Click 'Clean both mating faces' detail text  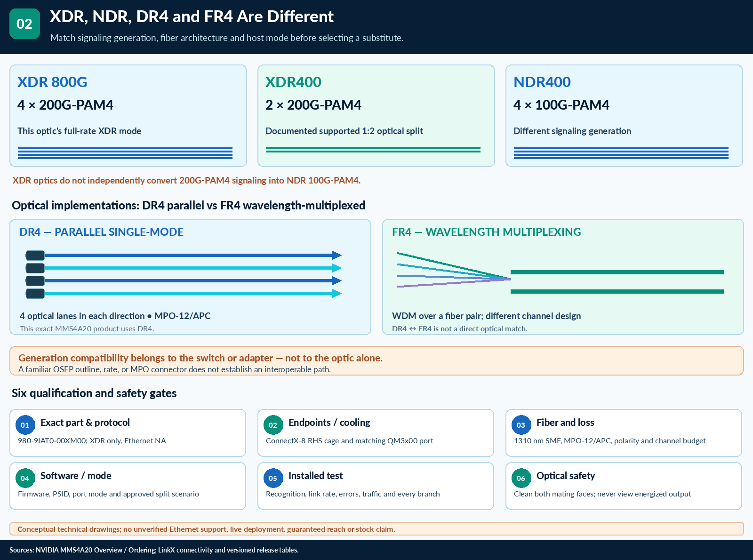click(x=602, y=494)
